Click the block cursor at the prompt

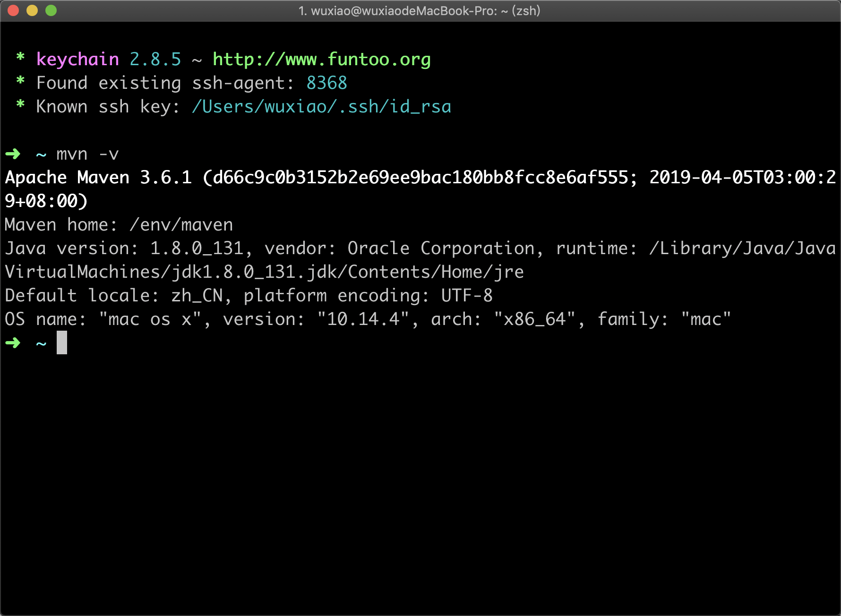(62, 342)
